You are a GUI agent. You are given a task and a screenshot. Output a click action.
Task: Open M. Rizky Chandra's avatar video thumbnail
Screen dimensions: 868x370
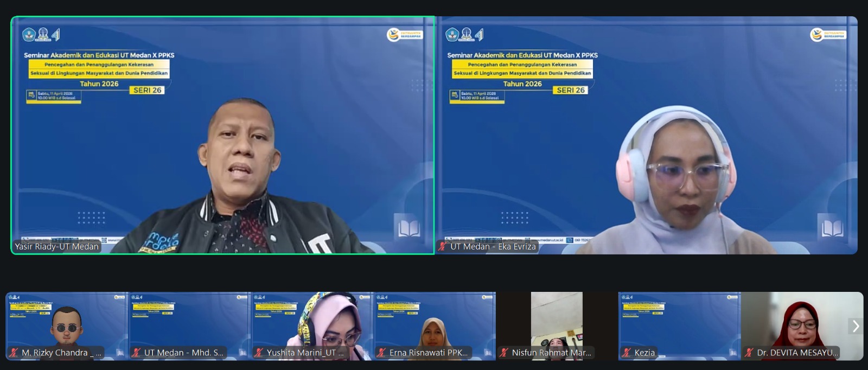67,323
